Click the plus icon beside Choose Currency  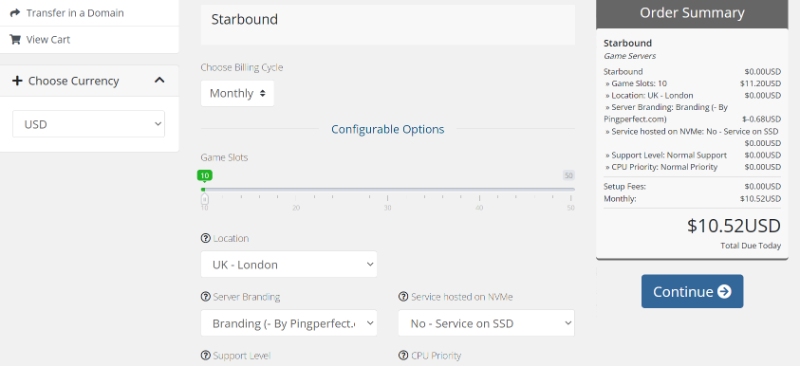pos(17,81)
